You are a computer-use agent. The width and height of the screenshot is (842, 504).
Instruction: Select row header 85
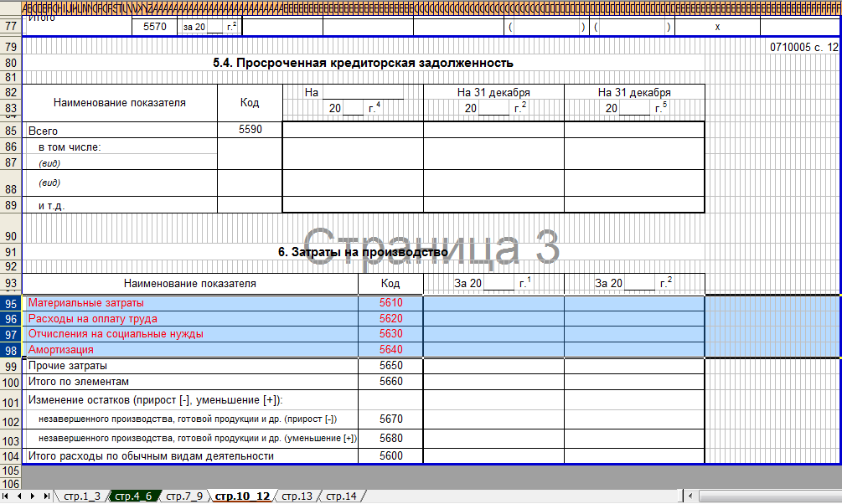[x=10, y=131]
